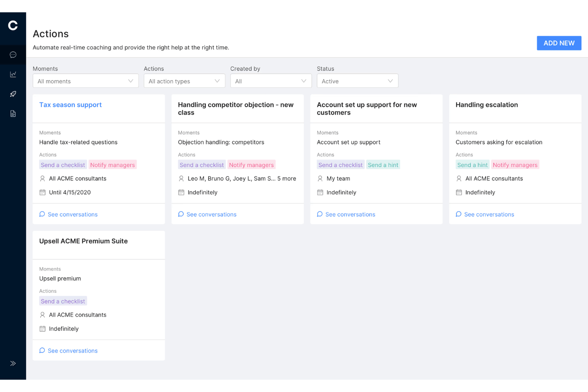Open the document icon in the sidebar
The height and width of the screenshot is (392, 588).
tap(13, 114)
